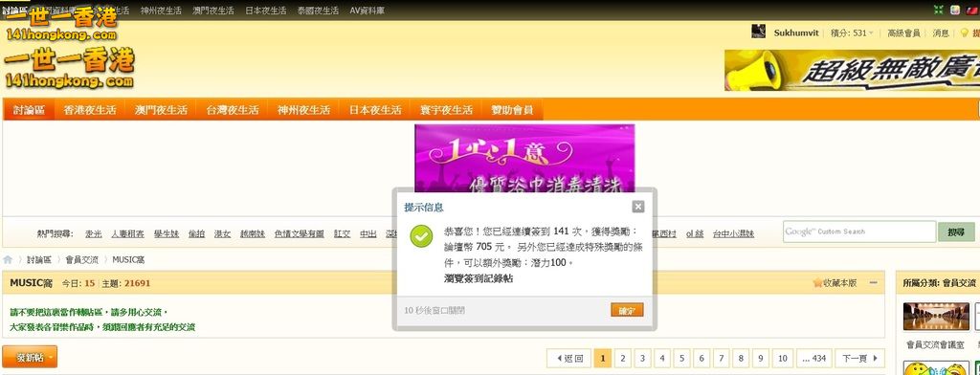Click the AV資料庫 link in the top black bar
Image resolution: width=980 pixels, height=375 pixels.
[x=367, y=11]
